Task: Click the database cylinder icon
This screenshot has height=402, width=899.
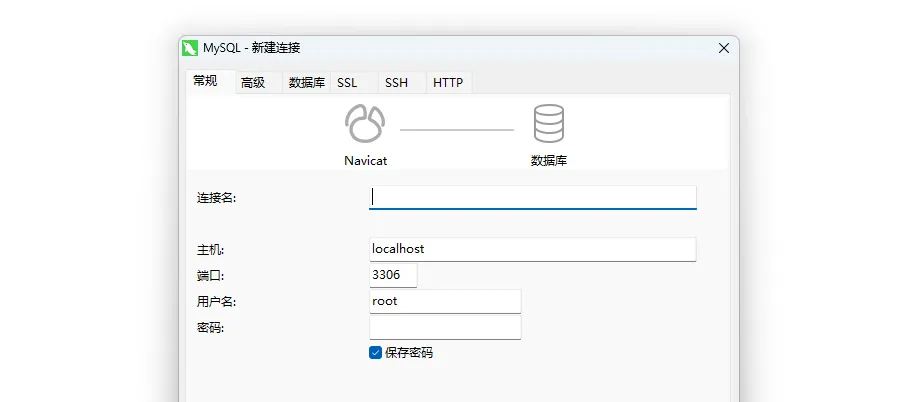Action: 548,125
